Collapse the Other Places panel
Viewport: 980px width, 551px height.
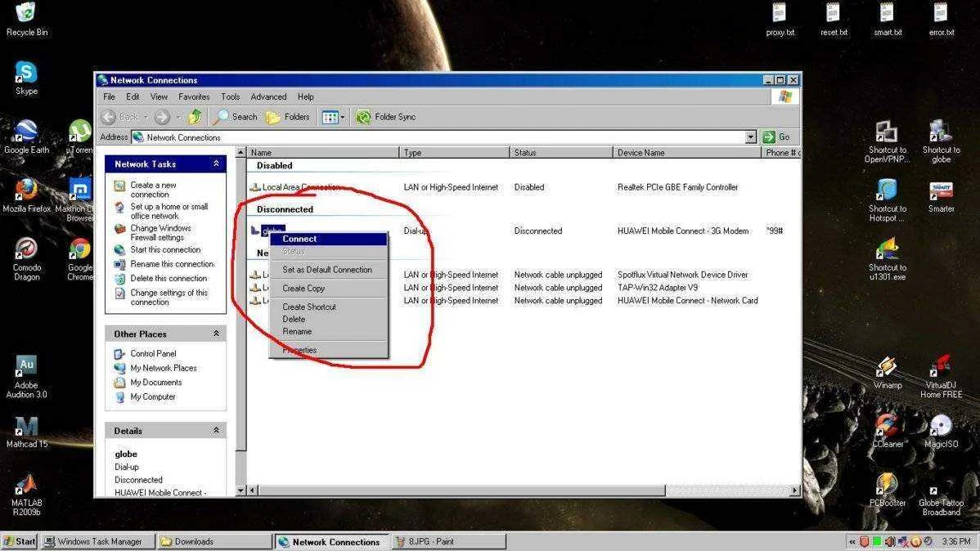pyautogui.click(x=216, y=334)
